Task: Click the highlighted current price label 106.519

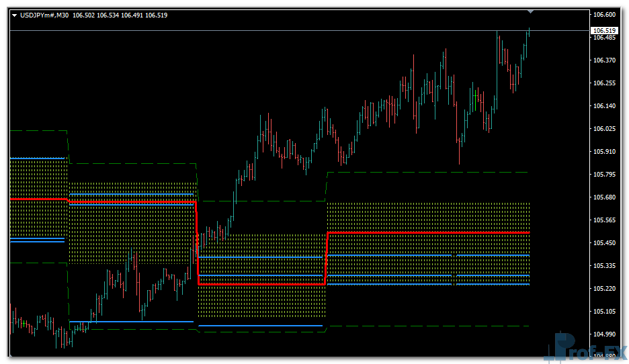Action: click(x=604, y=31)
